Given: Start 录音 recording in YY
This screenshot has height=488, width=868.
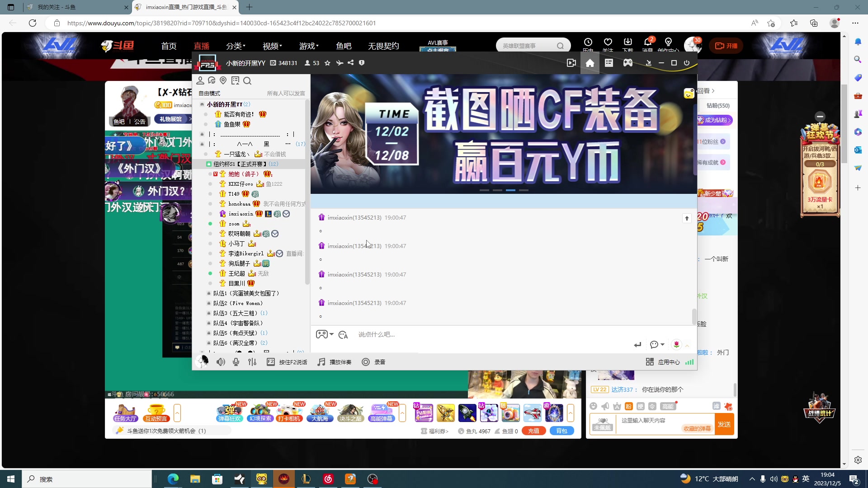Looking at the screenshot, I should click(x=373, y=362).
